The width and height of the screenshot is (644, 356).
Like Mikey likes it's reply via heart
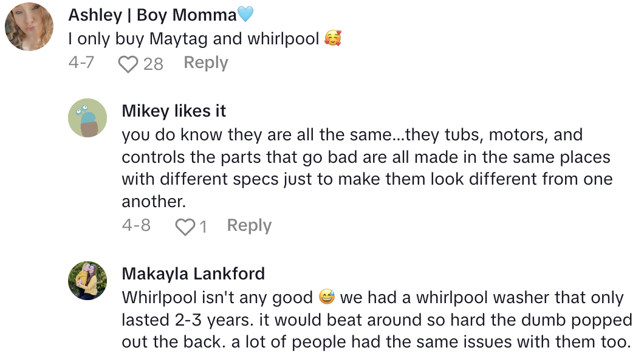[184, 227]
